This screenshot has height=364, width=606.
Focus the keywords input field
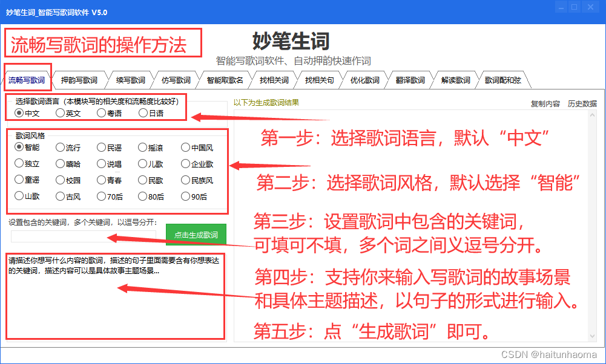[x=84, y=236]
